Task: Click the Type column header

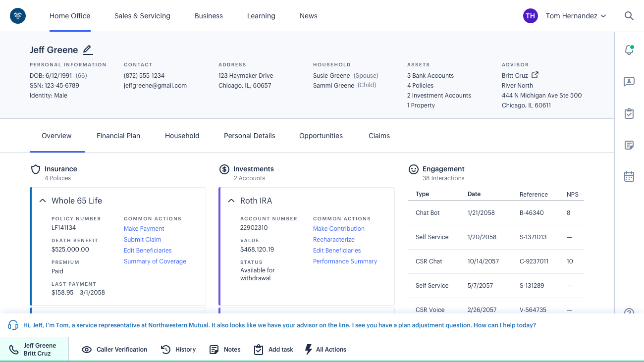Action: pos(422,194)
